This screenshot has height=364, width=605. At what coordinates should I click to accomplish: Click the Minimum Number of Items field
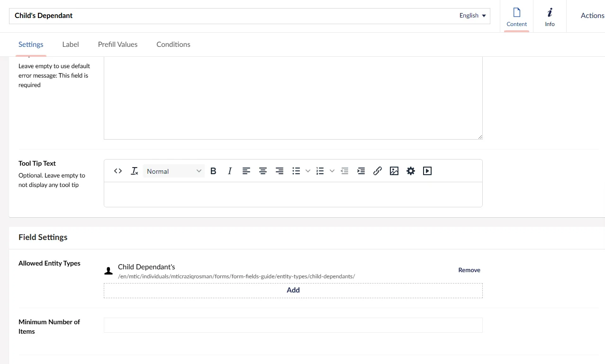[293, 325]
